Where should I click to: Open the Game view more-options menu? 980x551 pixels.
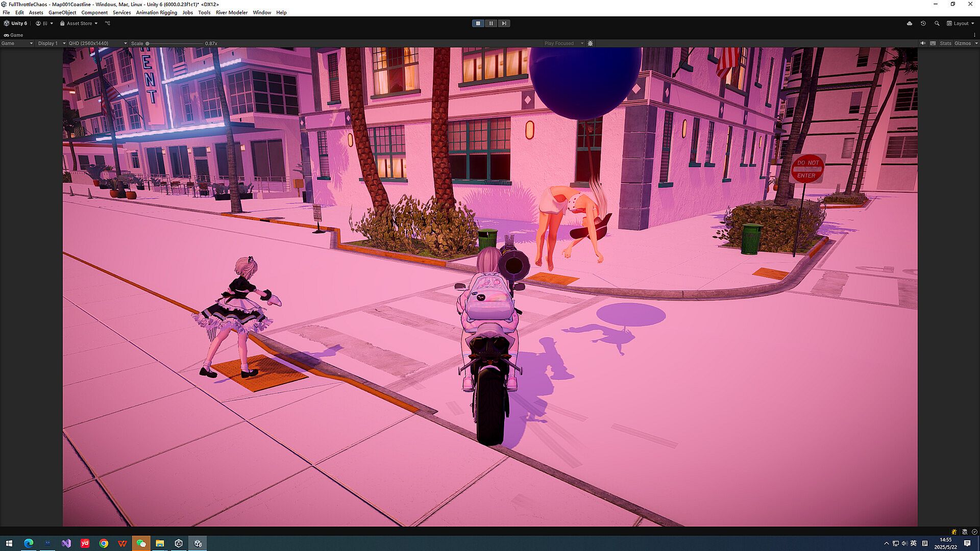(x=974, y=35)
